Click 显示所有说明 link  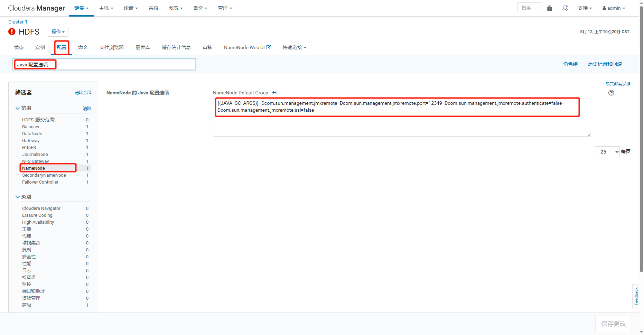pos(618,84)
